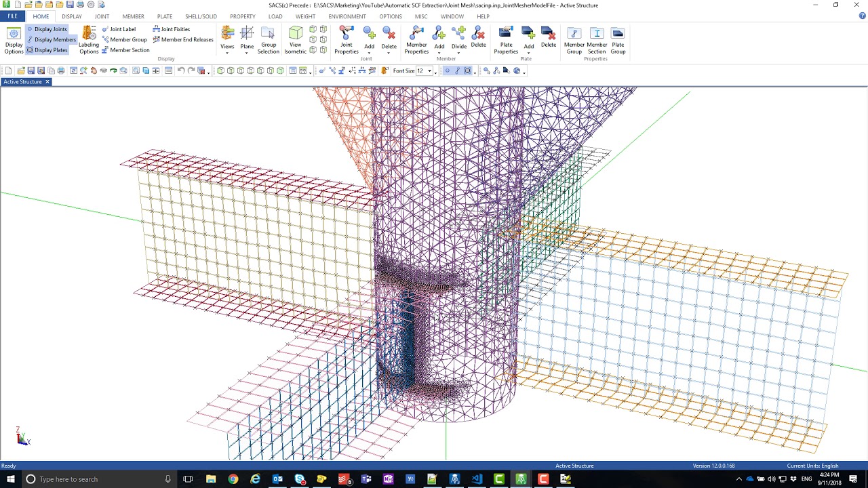
Task: Toggle Member Section label display
Action: (x=126, y=50)
